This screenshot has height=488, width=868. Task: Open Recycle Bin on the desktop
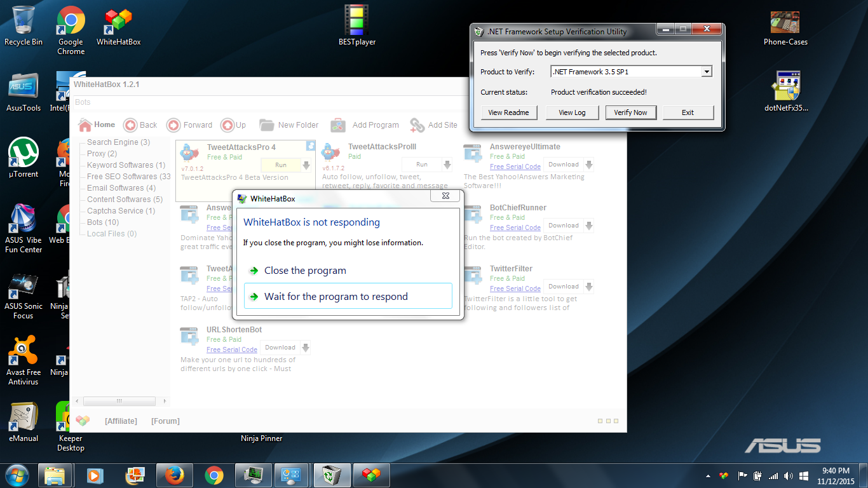pyautogui.click(x=24, y=22)
